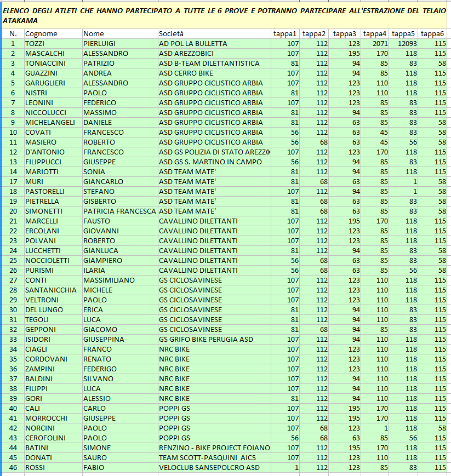The width and height of the screenshot is (451, 476).
Task: Select surname cell ERCOLANI
Action: pos(53,231)
